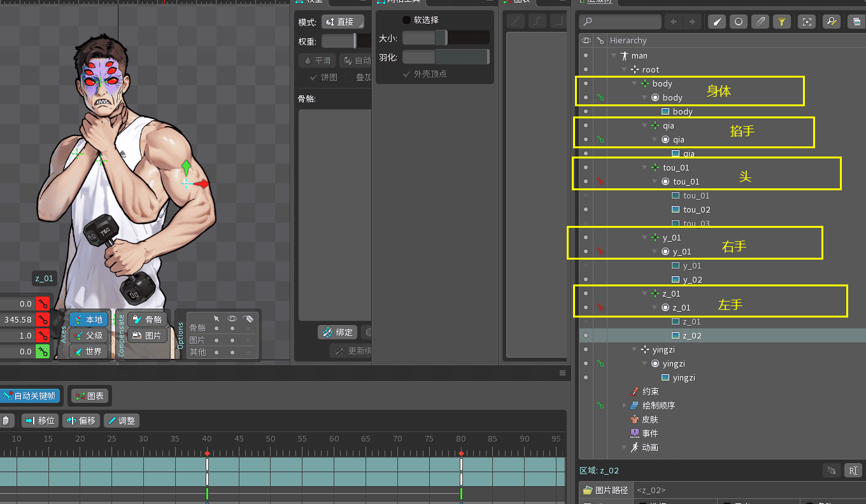Click the 绑定 bind button
Screen dimensions: 866x504
pyautogui.click(x=337, y=332)
